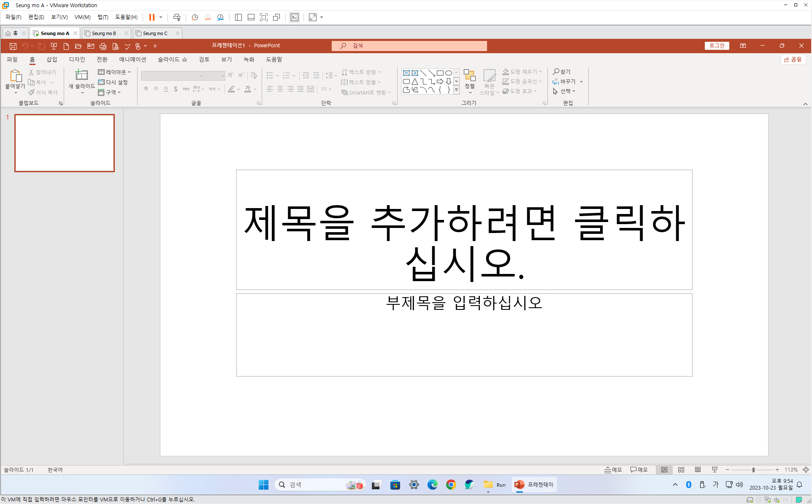Start slideshow from beginning icon in quick toolbar
Screen dimensions: 812x504
point(54,46)
